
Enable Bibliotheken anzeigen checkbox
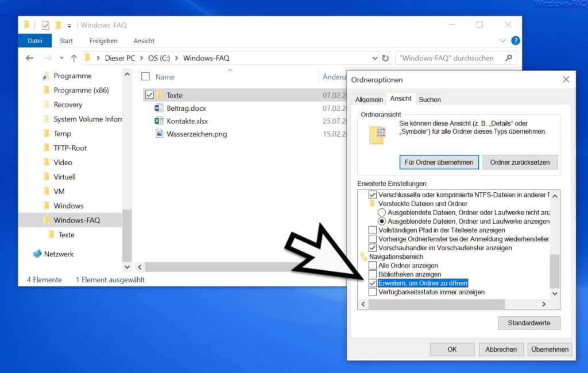click(373, 274)
